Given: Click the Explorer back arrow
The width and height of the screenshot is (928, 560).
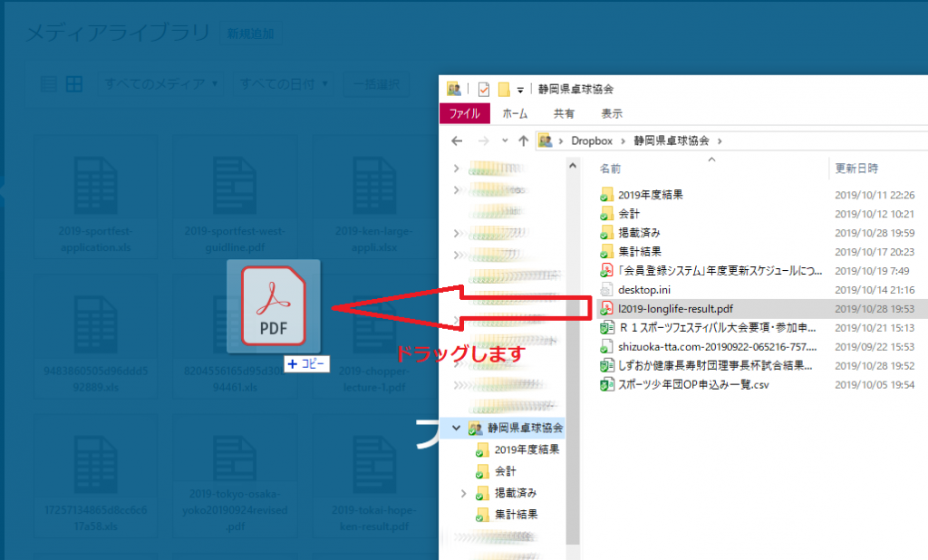Looking at the screenshot, I should coord(458,140).
